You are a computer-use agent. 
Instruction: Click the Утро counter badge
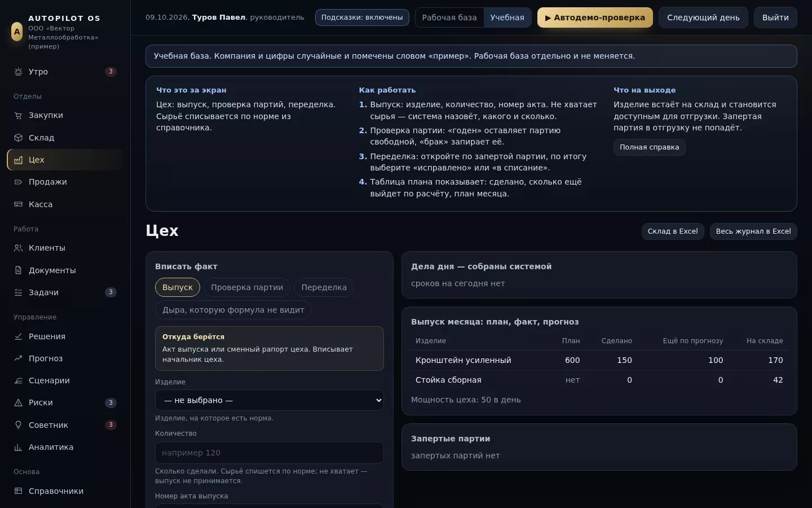(111, 72)
